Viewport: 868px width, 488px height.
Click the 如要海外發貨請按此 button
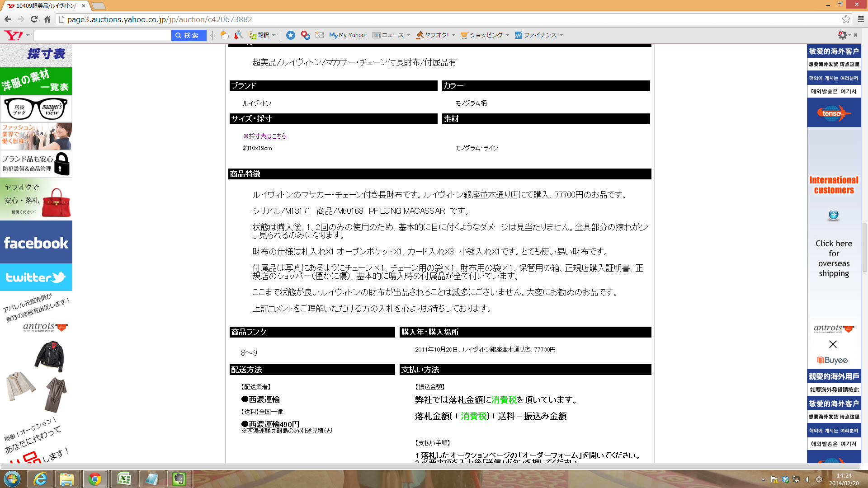(834, 389)
